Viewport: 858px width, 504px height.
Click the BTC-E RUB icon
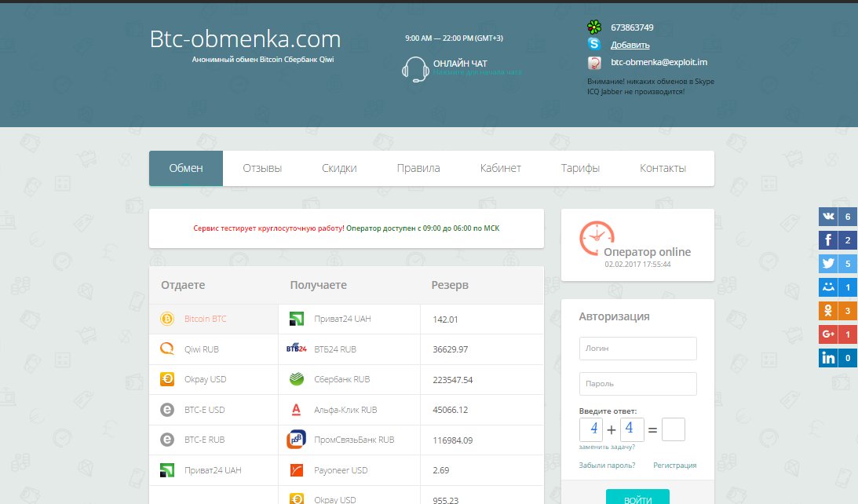pyautogui.click(x=167, y=440)
